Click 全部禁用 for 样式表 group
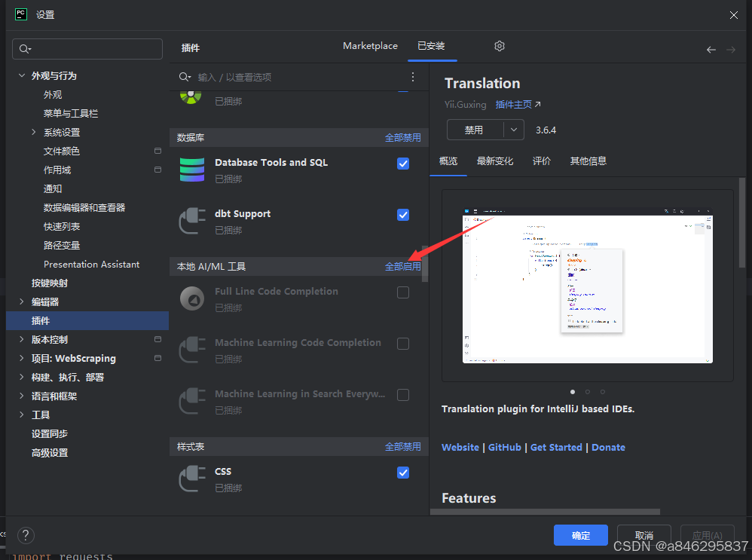 point(403,447)
